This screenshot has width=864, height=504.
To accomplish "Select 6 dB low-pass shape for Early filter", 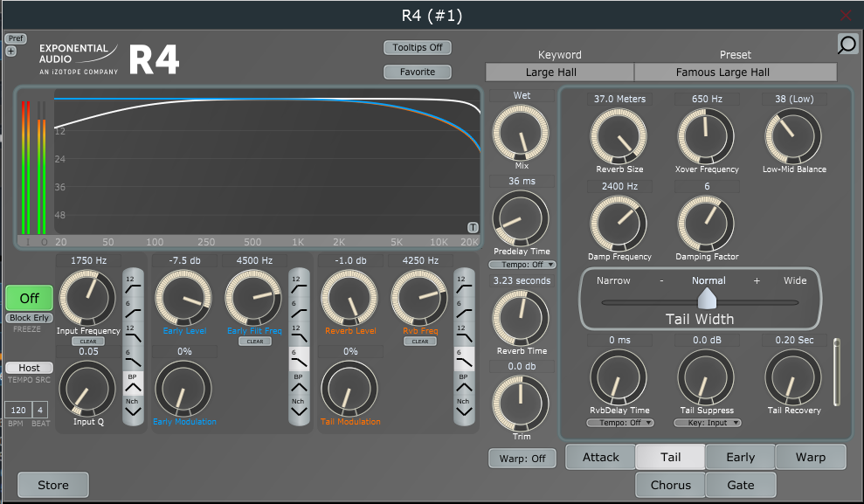I will pos(299,358).
